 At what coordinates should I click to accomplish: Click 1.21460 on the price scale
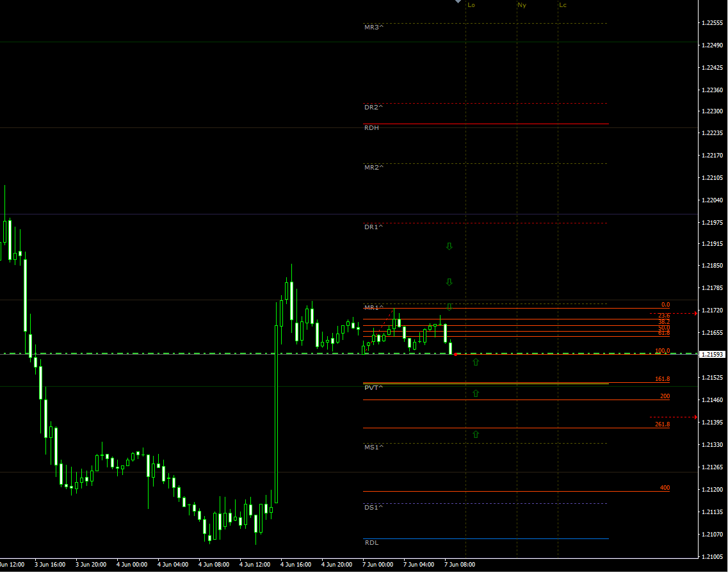[712, 399]
